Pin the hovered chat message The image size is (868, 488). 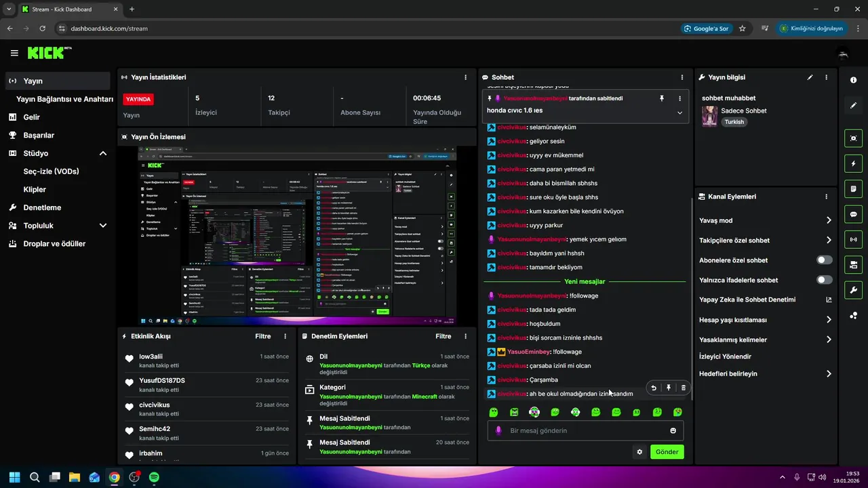click(669, 388)
